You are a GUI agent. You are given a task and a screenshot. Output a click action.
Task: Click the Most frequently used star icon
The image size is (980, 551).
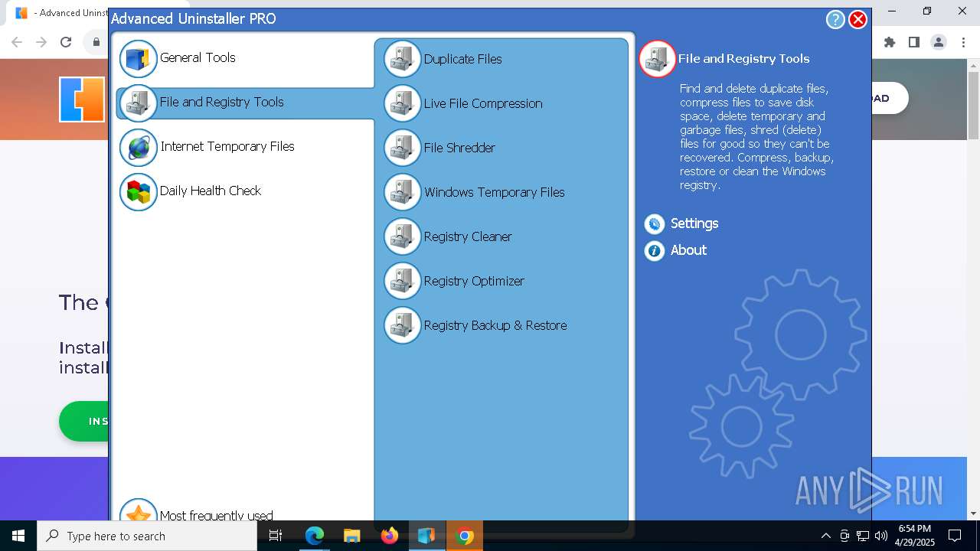[139, 512]
